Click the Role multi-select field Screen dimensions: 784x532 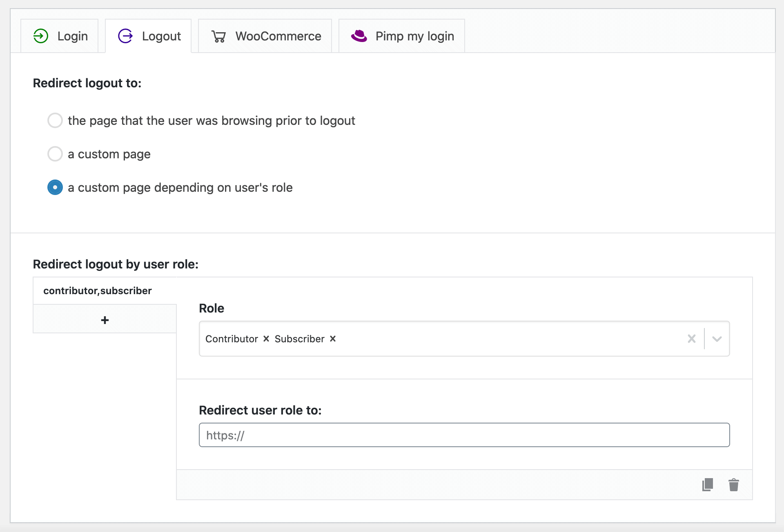pos(464,339)
